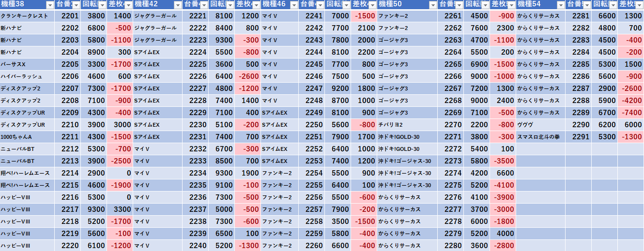Open the 台番 filter dropdown in 機種42 group
This screenshot has width=644, height=251.
(x=204, y=5)
